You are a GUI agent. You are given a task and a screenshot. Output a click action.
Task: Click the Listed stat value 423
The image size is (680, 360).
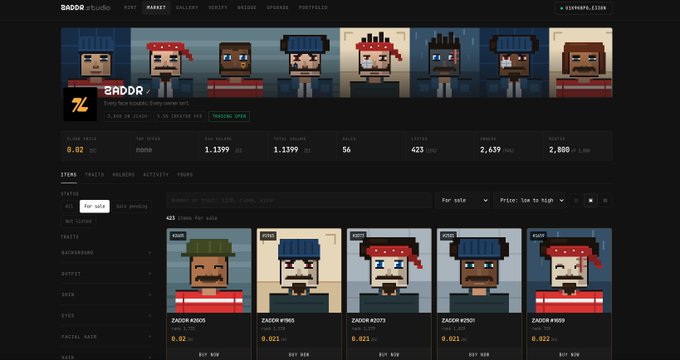click(417, 150)
